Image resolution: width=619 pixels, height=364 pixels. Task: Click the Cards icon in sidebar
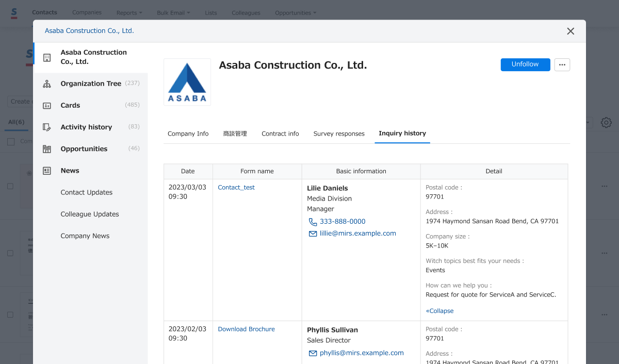click(47, 106)
